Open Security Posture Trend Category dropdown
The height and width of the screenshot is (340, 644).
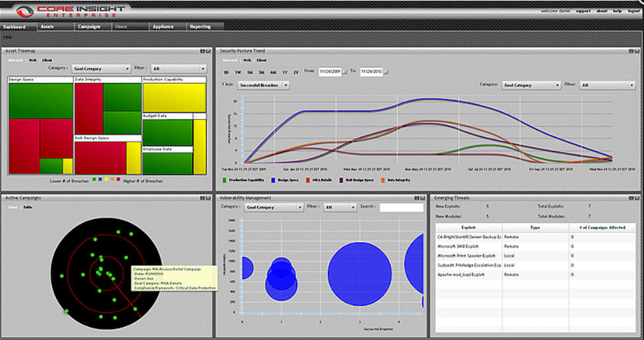pyautogui.click(x=531, y=85)
